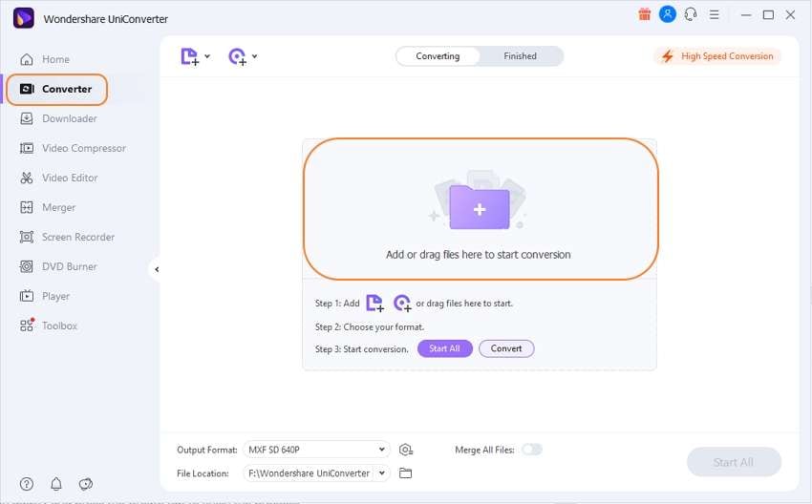812x504 pixels.
Task: Open the Output Format dropdown
Action: pos(316,450)
